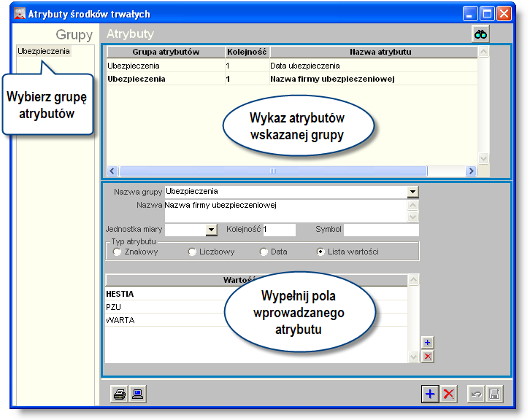Click the binoculars search icon

click(x=480, y=34)
